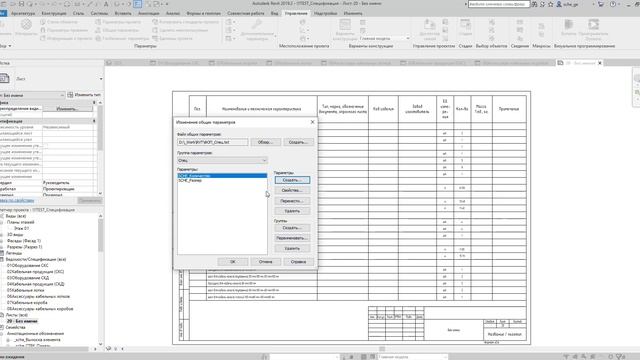Click the Перенести... button in dialog
This screenshot has width=640, height=360.
tap(292, 201)
